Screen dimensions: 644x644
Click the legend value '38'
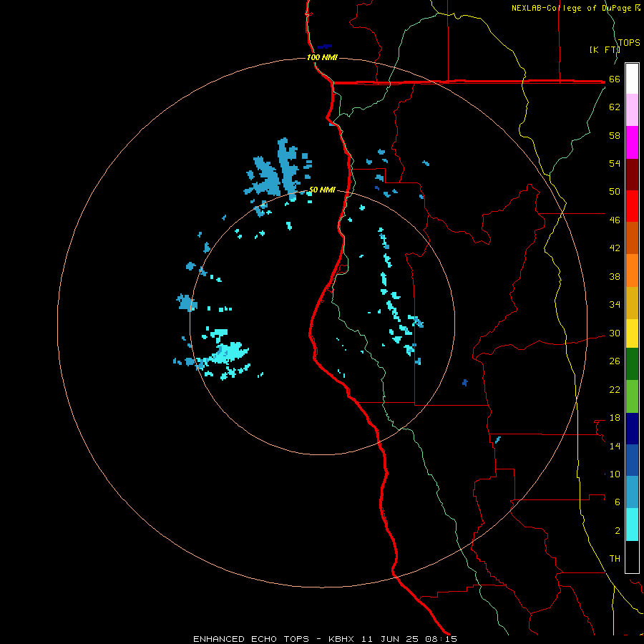(615, 277)
